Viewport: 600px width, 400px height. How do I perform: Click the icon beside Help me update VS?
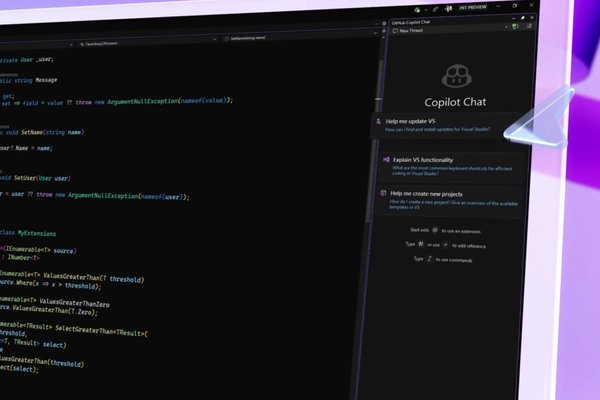point(378,121)
